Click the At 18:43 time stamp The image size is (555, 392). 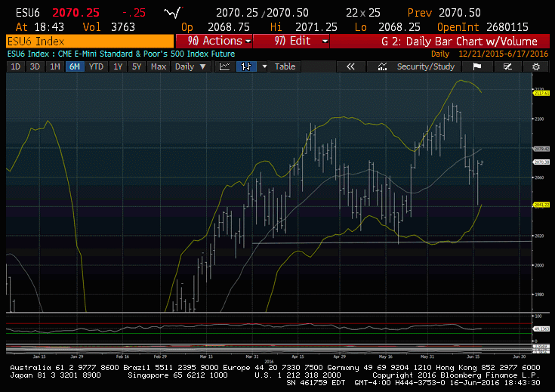39,27
